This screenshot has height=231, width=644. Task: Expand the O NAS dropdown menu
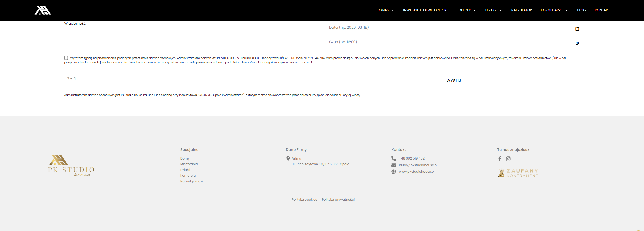tap(386, 10)
